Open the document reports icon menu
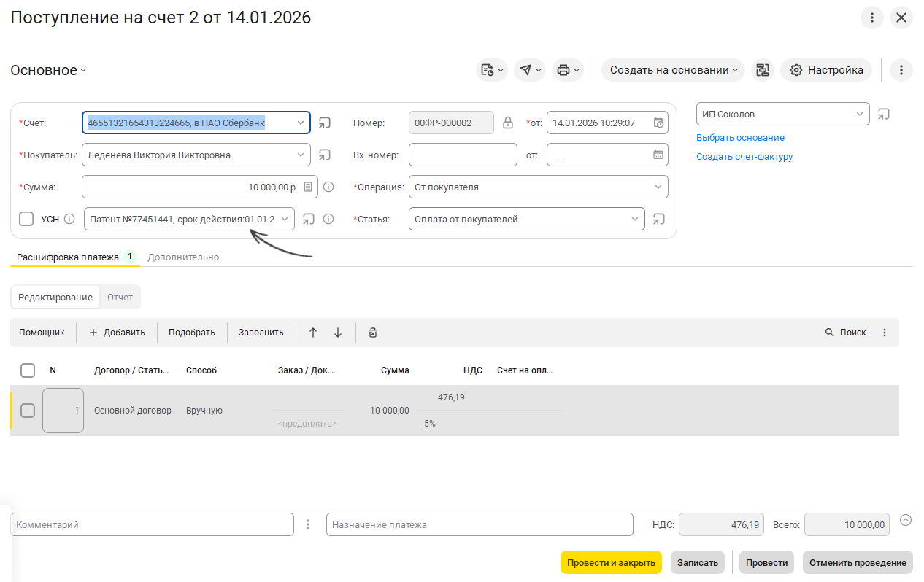This screenshot has height=582, width=924. 488,70
